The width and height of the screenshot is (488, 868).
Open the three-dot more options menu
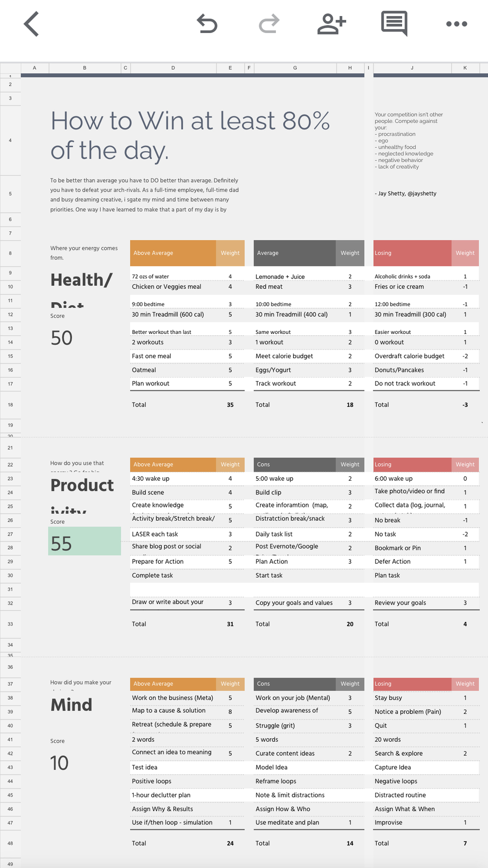pyautogui.click(x=456, y=24)
